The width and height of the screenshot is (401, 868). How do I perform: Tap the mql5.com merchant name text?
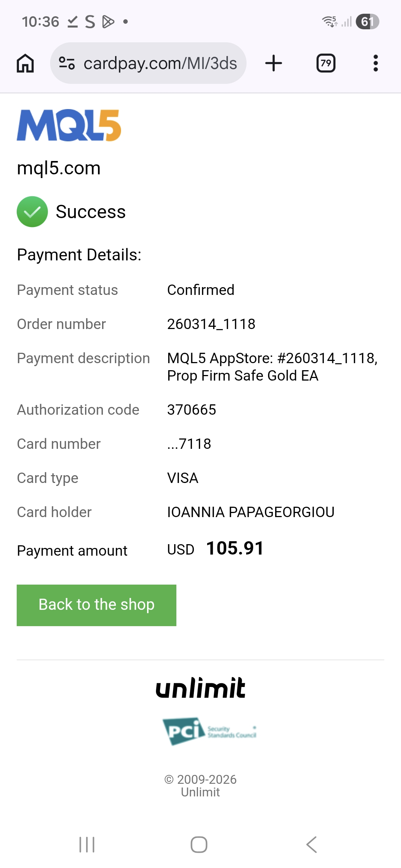(59, 168)
